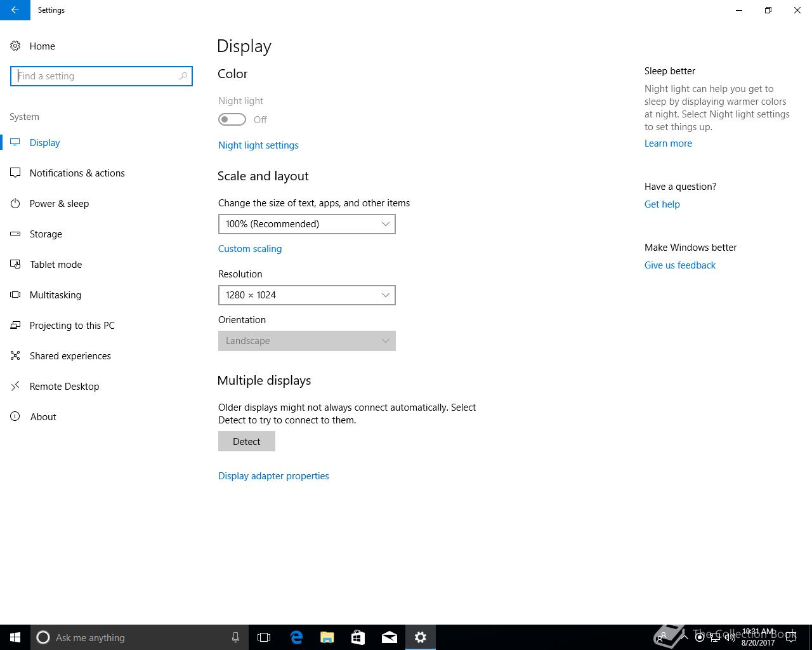Click the search magnifier icon
Screen dimensions: 812x650
pos(183,76)
